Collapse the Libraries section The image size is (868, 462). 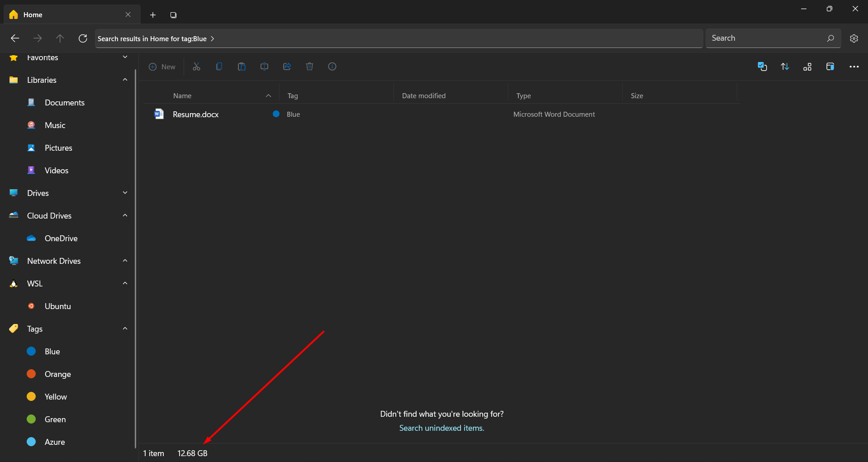[x=125, y=80]
